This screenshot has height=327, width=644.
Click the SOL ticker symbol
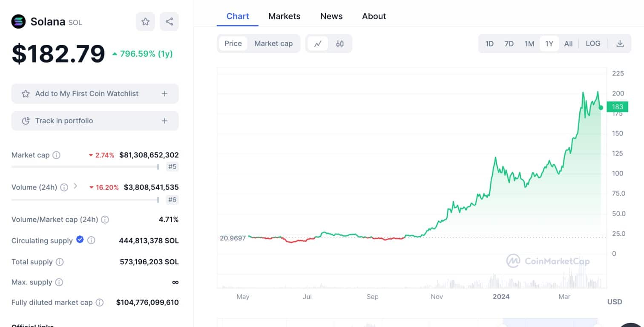click(75, 22)
